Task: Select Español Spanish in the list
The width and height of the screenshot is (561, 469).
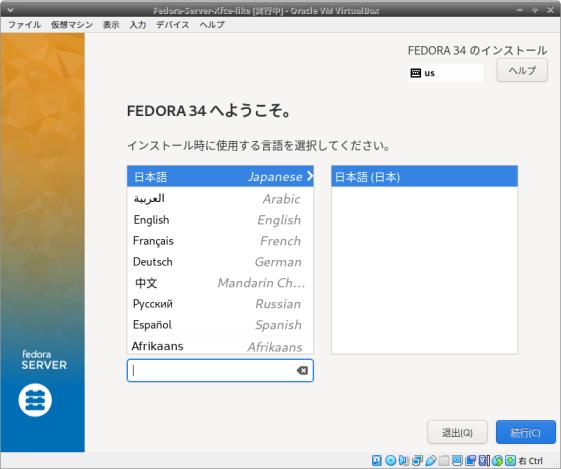Action: [220, 325]
